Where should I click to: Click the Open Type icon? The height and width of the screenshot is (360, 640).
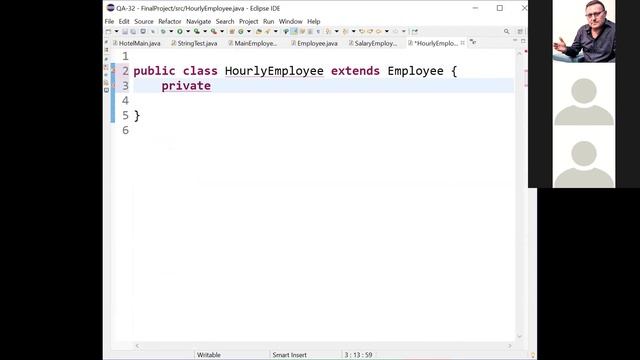pos(259,31)
